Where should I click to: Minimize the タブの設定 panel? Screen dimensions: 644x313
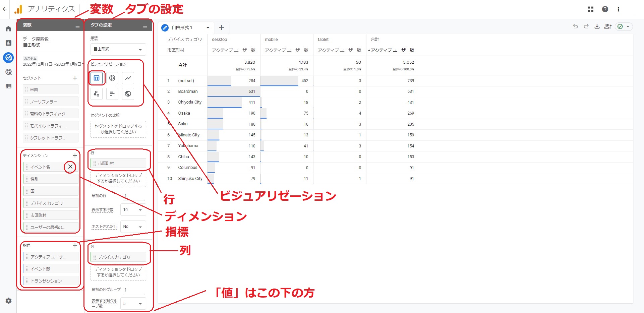click(x=145, y=26)
